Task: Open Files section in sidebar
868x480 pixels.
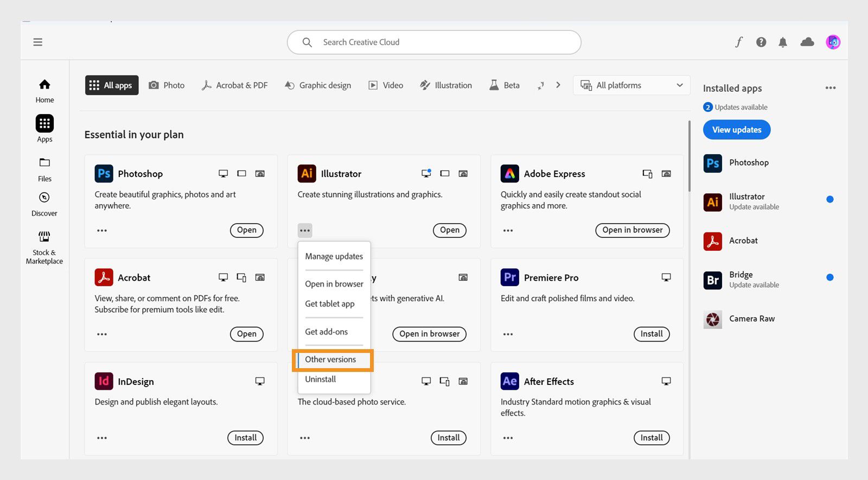Action: pyautogui.click(x=44, y=169)
